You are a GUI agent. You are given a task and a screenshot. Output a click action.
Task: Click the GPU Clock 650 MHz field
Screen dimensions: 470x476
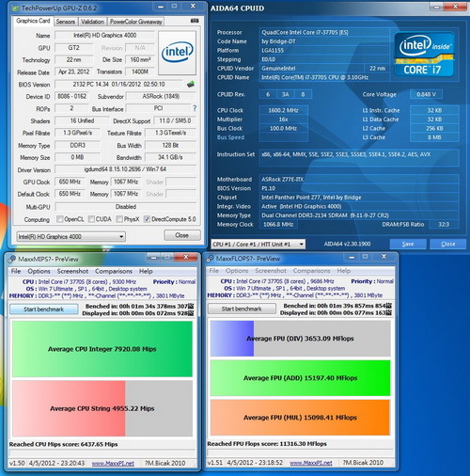click(x=70, y=182)
